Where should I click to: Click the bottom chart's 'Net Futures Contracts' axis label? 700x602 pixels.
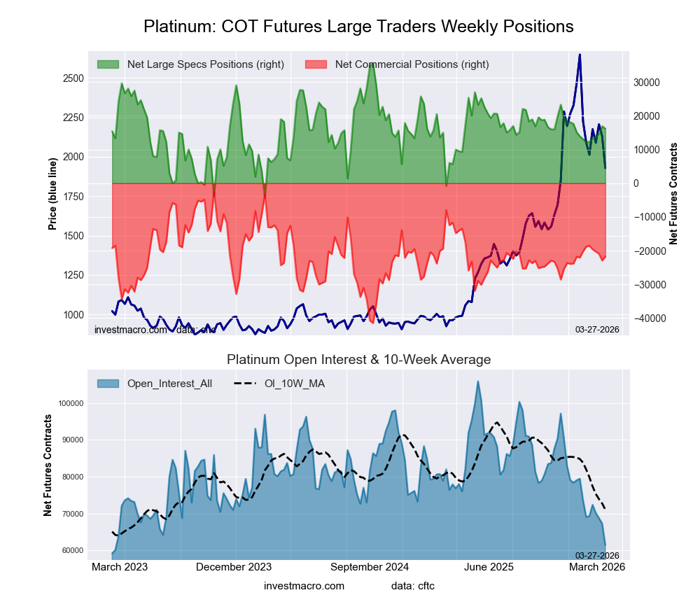[48, 465]
